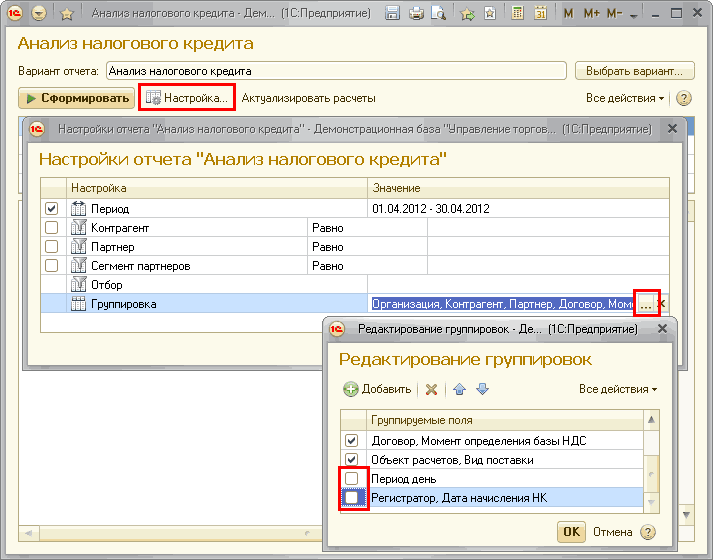Enable the Период день checkbox

click(351, 479)
